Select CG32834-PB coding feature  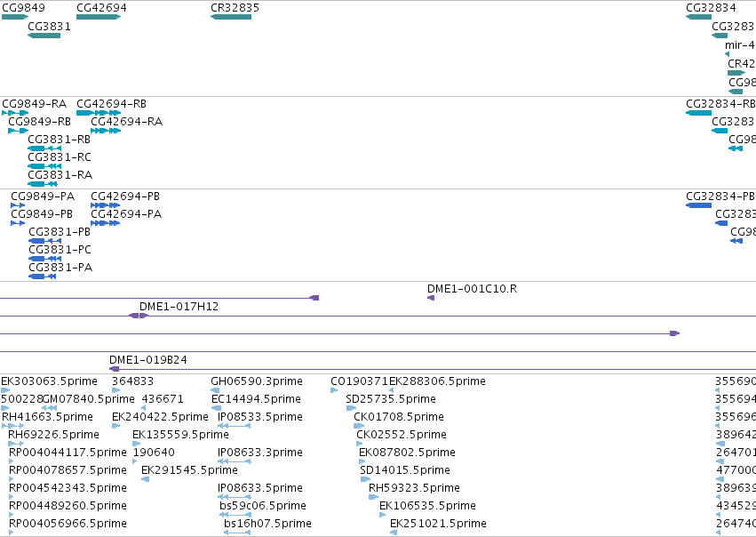(698, 205)
